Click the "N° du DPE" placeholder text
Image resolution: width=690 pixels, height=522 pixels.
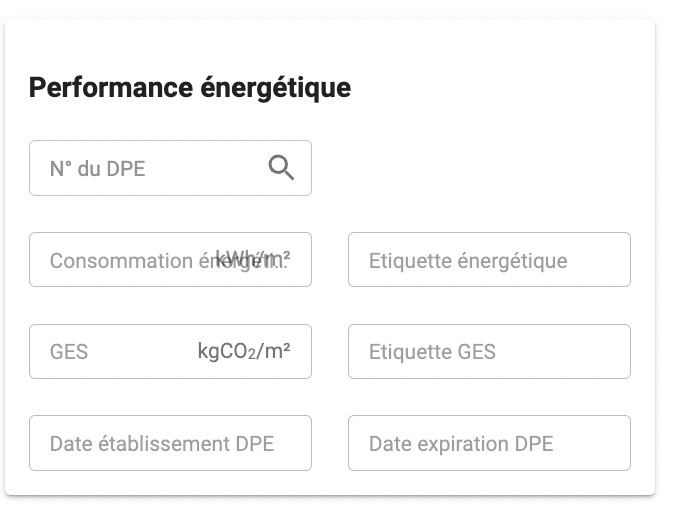point(97,169)
